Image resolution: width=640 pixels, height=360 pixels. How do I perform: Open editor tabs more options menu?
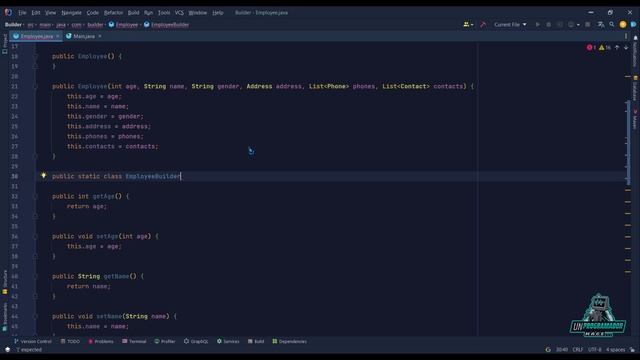click(x=626, y=36)
